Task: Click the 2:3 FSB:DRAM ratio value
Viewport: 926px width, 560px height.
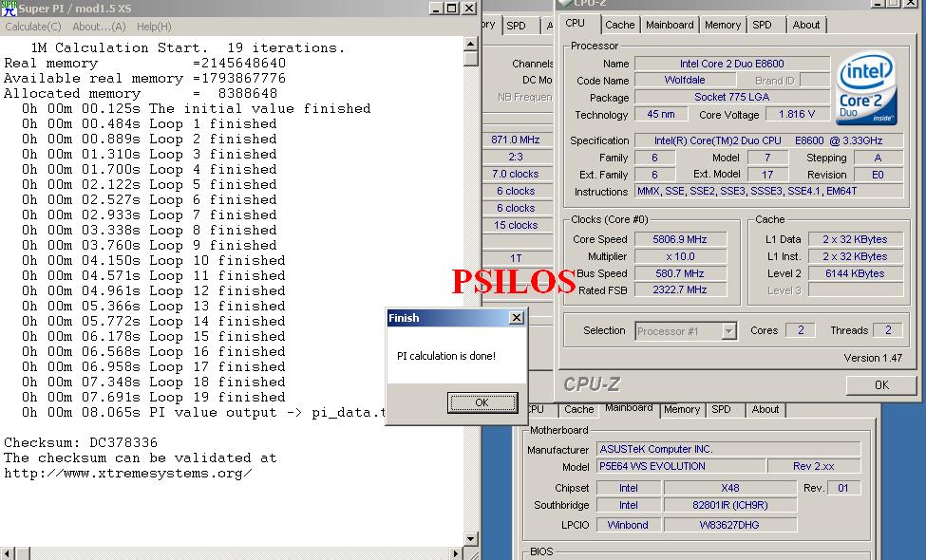Action: [516, 157]
